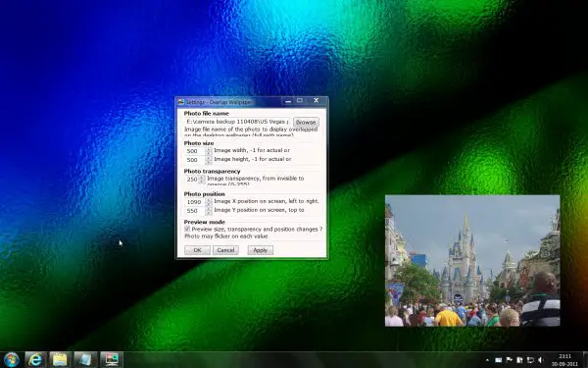Launch Internet Explorer from the taskbar
This screenshot has width=588, height=368.
click(x=35, y=360)
